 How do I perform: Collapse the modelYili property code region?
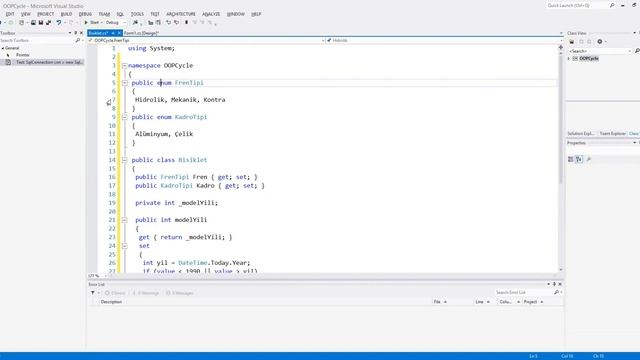point(124,220)
